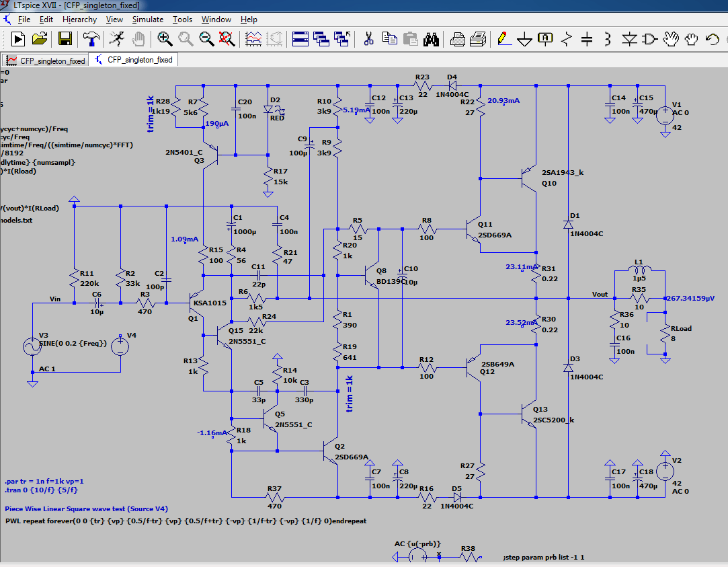Select the Cut scissors tool
Image resolution: width=728 pixels, height=567 pixels.
tap(368, 39)
